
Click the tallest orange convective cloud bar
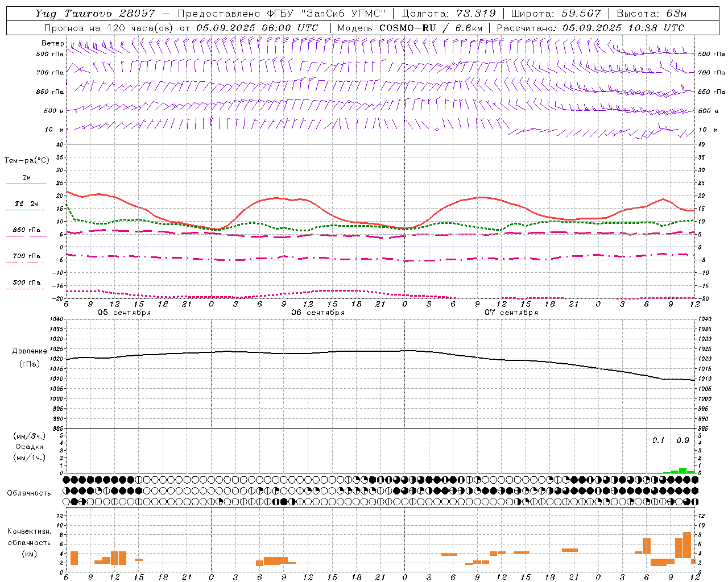[x=686, y=545]
